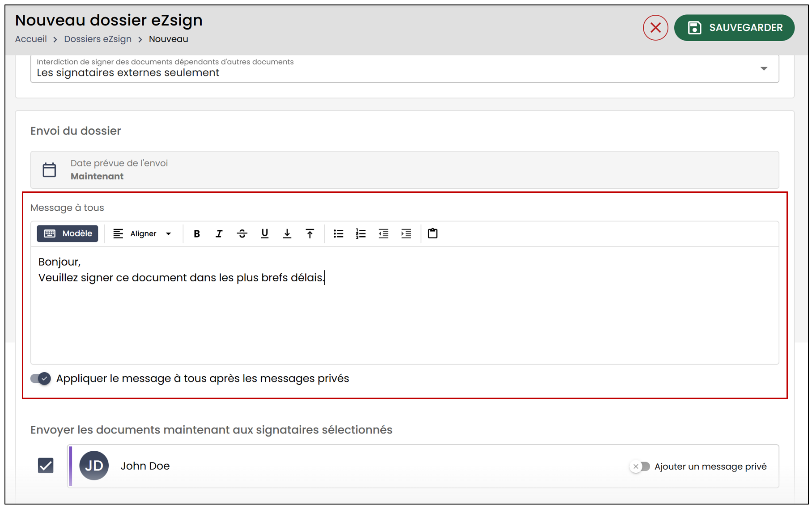812x509 pixels.
Task: Click the paste clipboard icon
Action: point(433,233)
